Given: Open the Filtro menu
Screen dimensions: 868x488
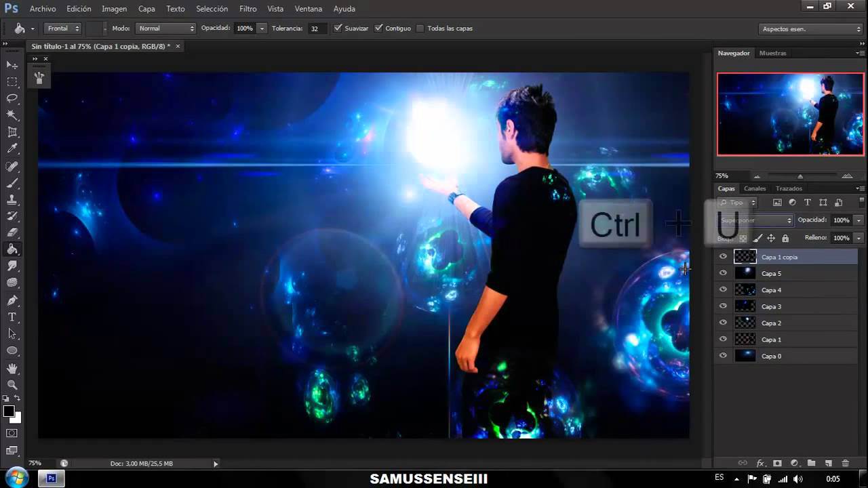Looking at the screenshot, I should point(248,9).
